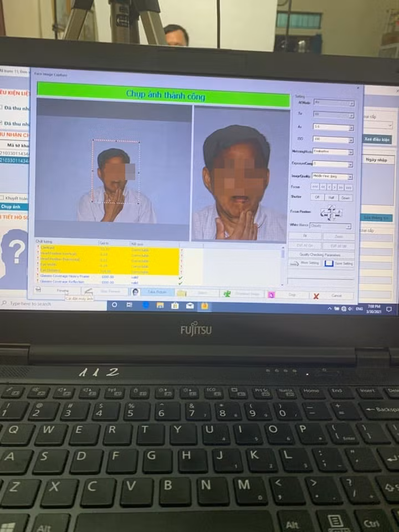Viewport: 399px width, 532px height.
Task: Click the Save Setting button
Action: pos(339,264)
